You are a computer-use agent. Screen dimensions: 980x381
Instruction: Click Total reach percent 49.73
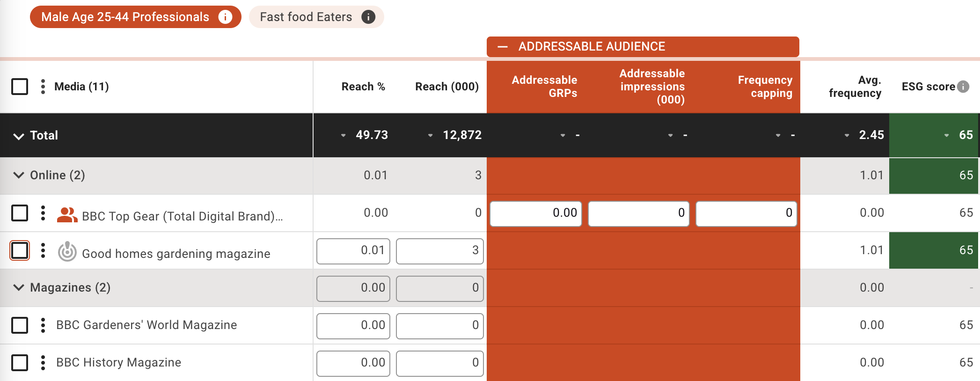click(x=372, y=135)
